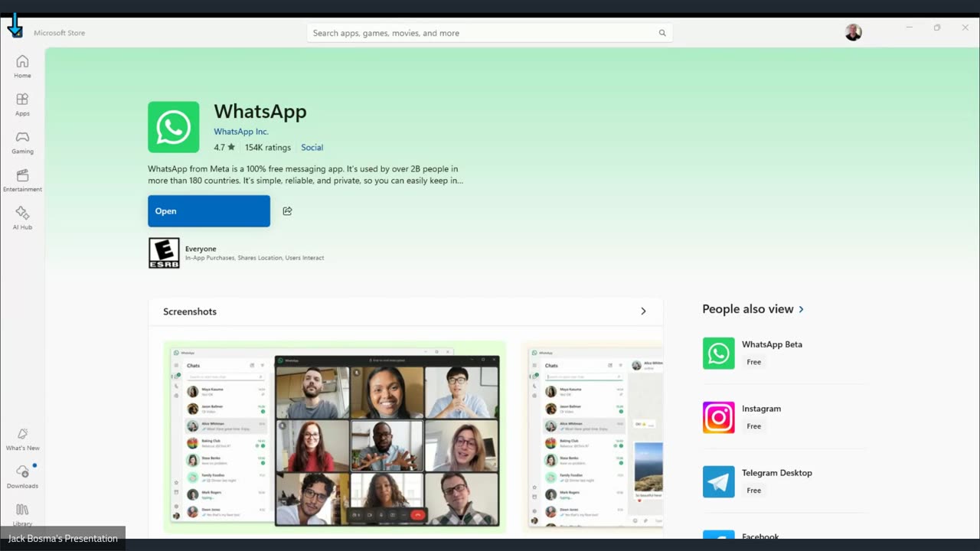Click the Telegram Desktop Free price tag
Image resolution: width=980 pixels, height=551 pixels.
point(754,491)
